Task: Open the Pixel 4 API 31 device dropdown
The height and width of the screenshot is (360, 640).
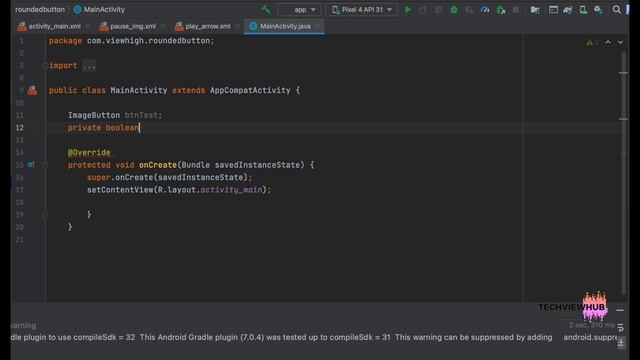Action: [362, 9]
